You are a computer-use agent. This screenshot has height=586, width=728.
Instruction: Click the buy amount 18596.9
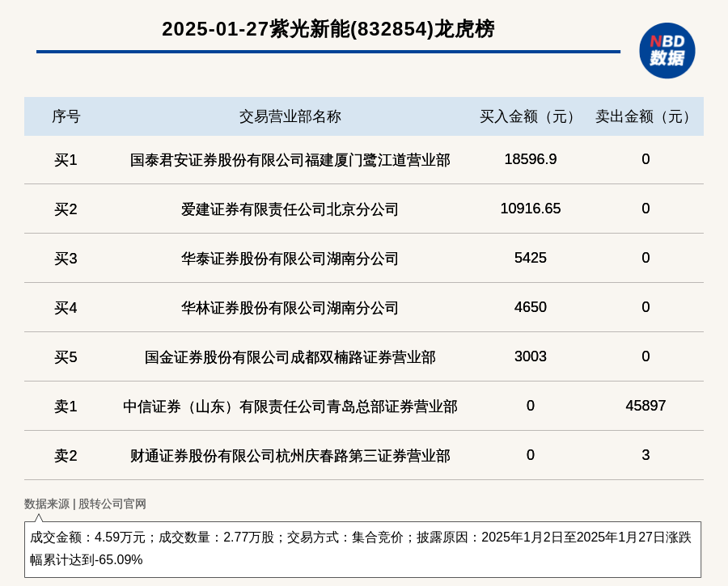[530, 159]
